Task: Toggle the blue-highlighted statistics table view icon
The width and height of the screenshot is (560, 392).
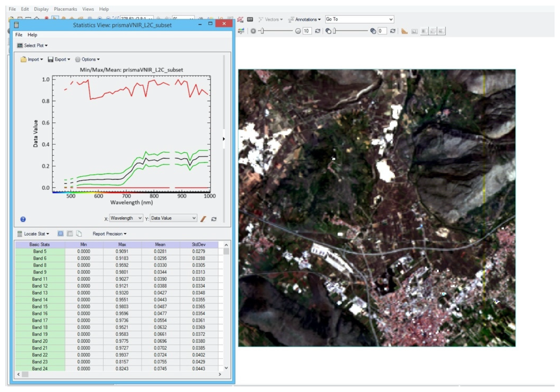Action: [61, 234]
